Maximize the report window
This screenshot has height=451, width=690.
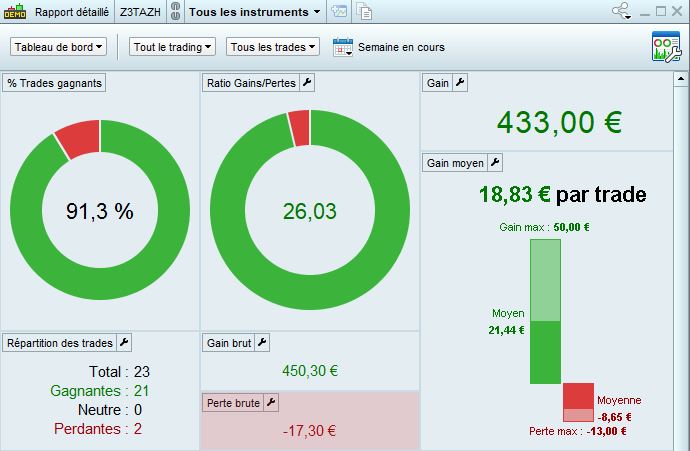[661, 11]
